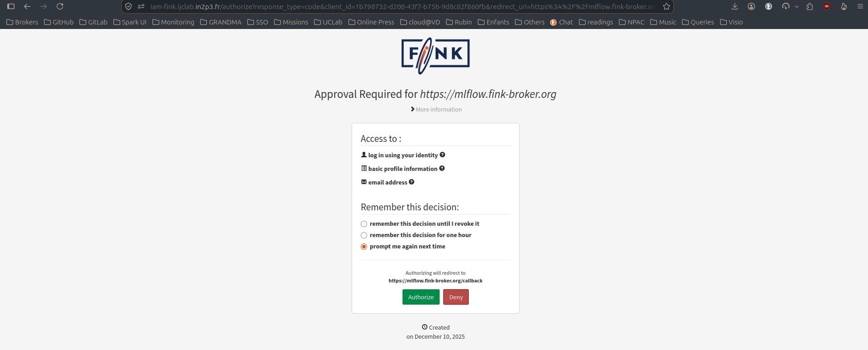Click the browser sidebar toggle icon
The height and width of the screenshot is (350, 868).
11,6
